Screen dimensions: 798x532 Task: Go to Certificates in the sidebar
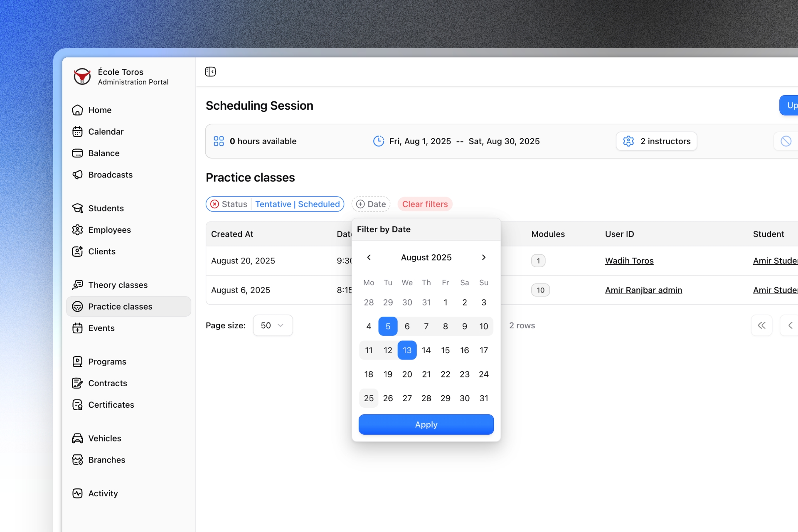[111, 405]
